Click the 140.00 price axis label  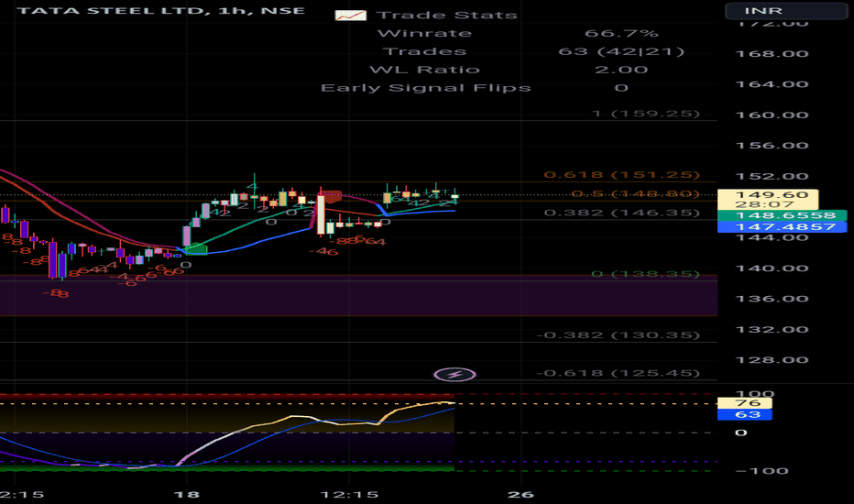[x=772, y=268]
